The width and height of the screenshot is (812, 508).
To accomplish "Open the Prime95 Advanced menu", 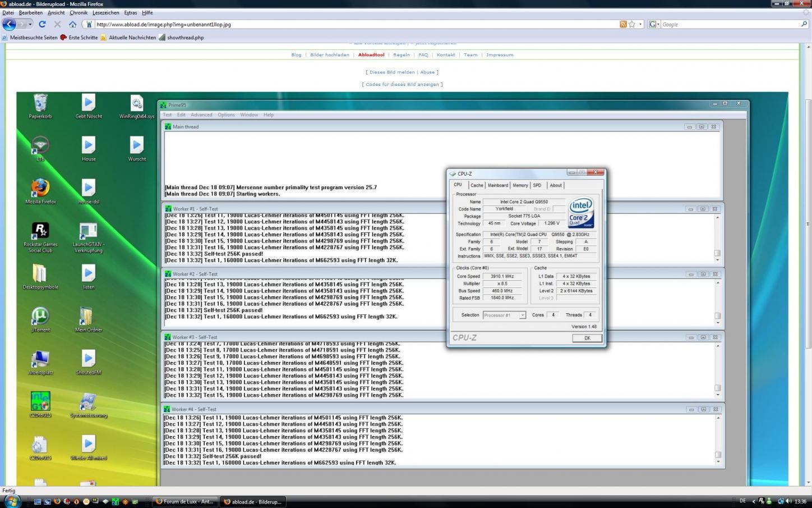I will coord(201,115).
